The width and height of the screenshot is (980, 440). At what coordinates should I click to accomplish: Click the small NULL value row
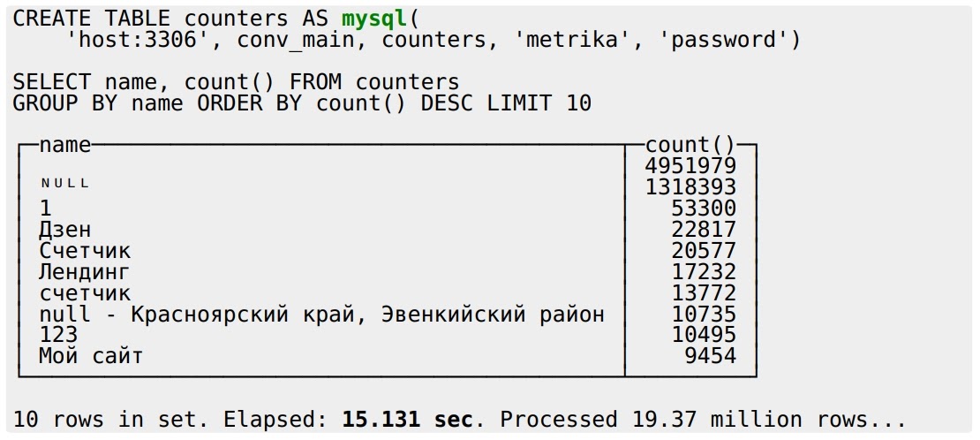(64, 184)
